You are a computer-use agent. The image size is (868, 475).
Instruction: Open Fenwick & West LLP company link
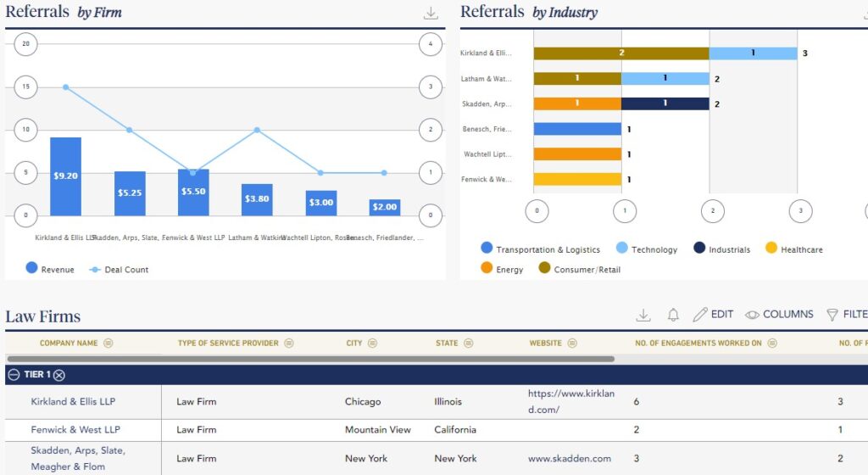(x=75, y=429)
